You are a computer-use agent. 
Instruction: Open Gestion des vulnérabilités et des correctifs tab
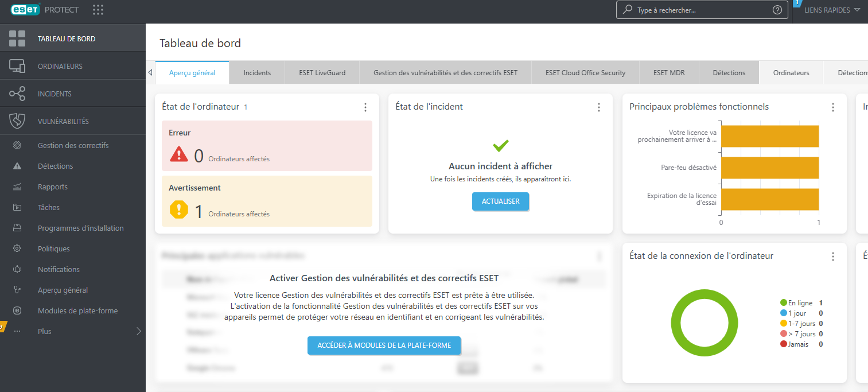point(445,73)
